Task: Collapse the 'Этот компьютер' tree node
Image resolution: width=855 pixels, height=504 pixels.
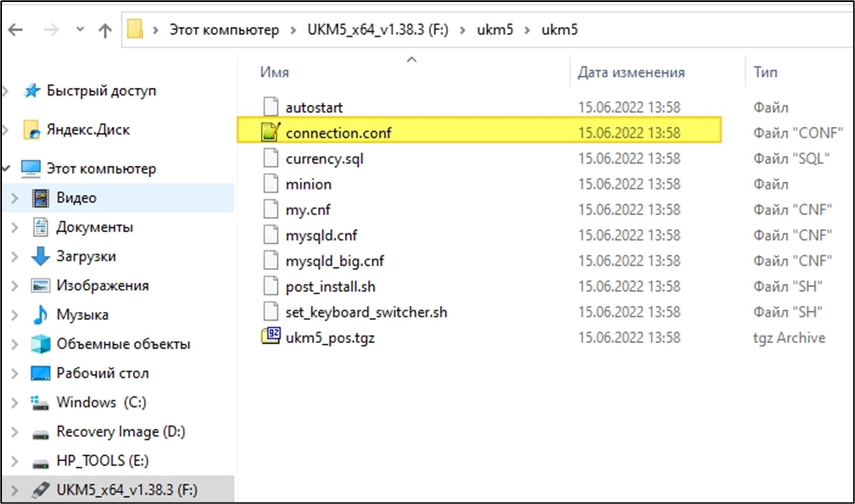Action: [6, 168]
